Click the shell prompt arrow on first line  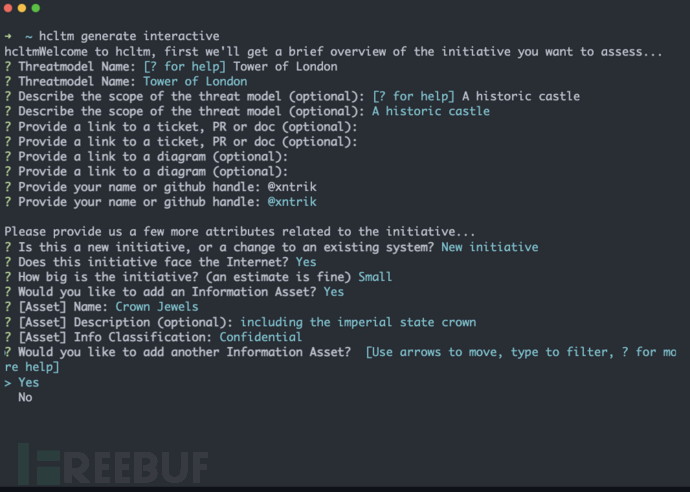pyautogui.click(x=8, y=36)
